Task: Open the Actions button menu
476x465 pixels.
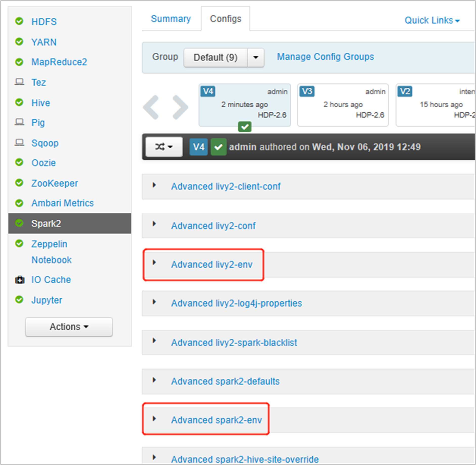Action: click(x=69, y=327)
